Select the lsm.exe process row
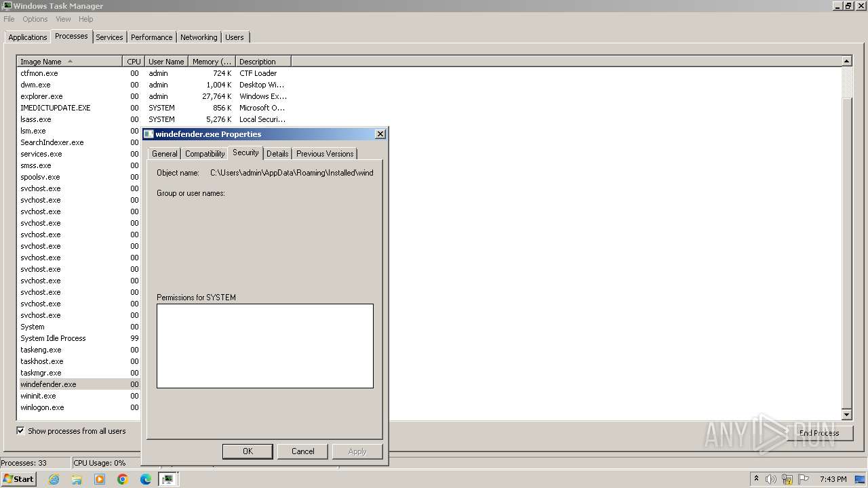868x488 pixels. click(x=79, y=131)
